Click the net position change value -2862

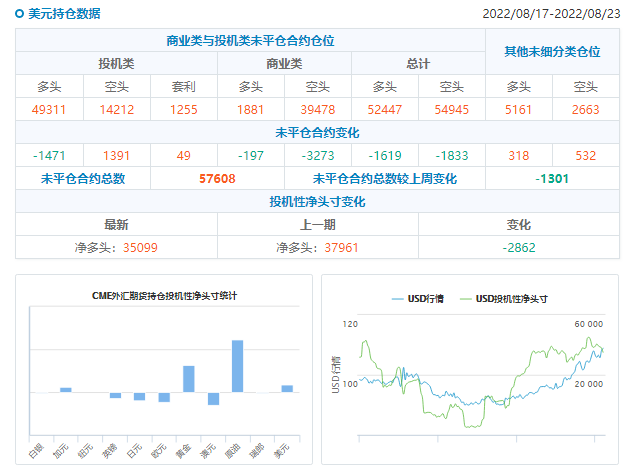pyautogui.click(x=519, y=247)
